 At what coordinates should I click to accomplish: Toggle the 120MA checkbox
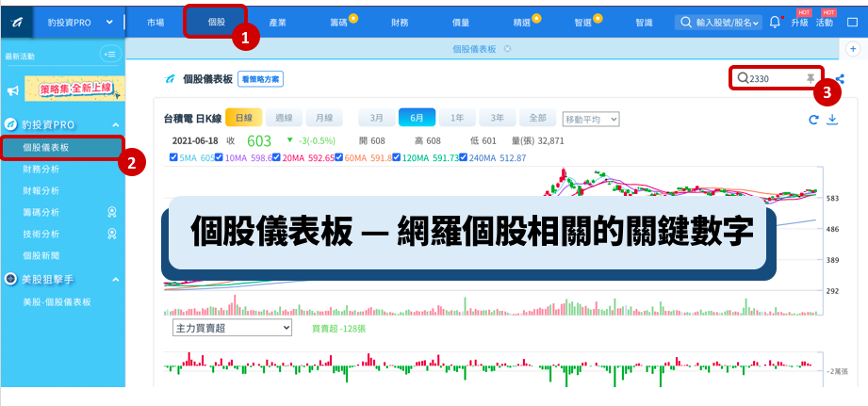pos(398,157)
